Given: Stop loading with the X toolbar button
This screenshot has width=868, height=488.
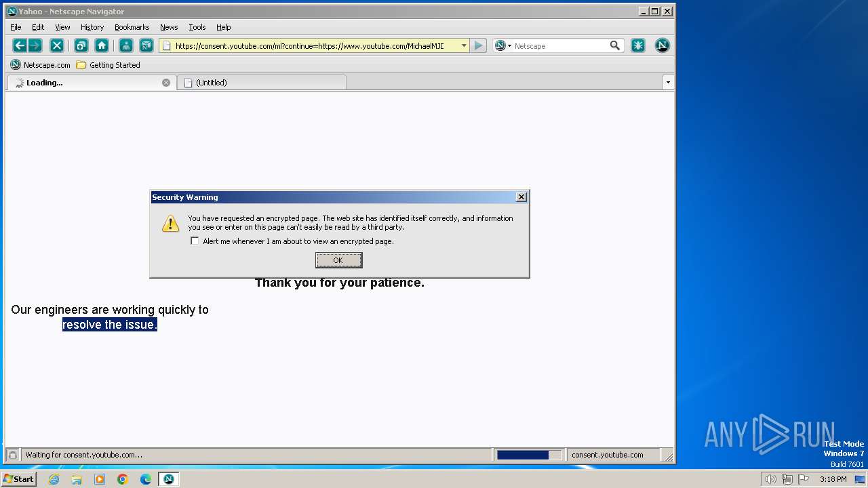Looking at the screenshot, I should click(57, 45).
